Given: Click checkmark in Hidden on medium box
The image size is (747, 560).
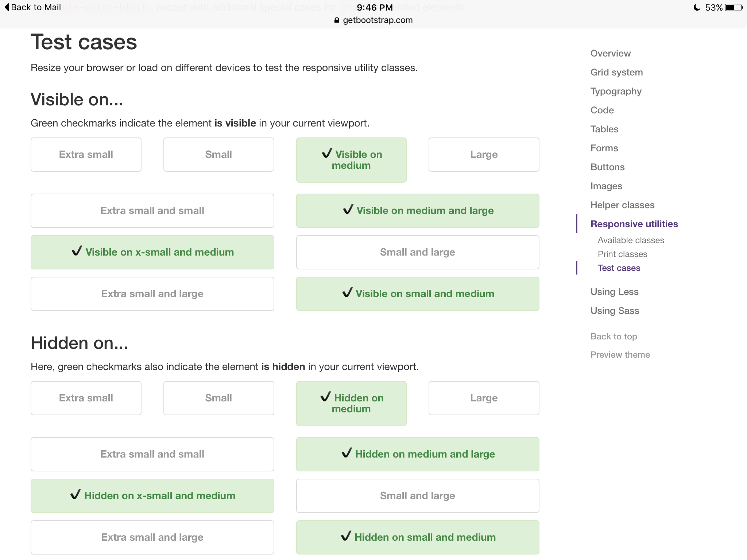Looking at the screenshot, I should 325,397.
